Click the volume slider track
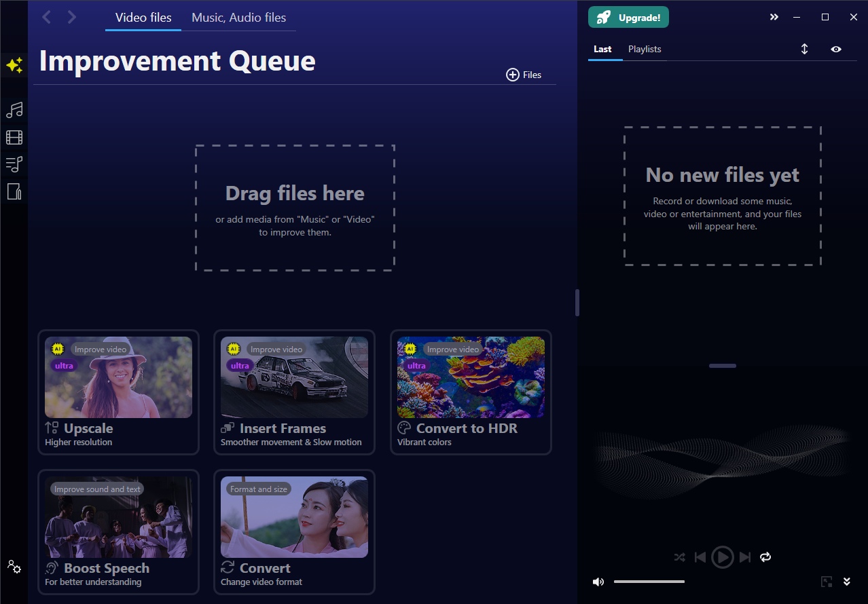 pyautogui.click(x=649, y=582)
